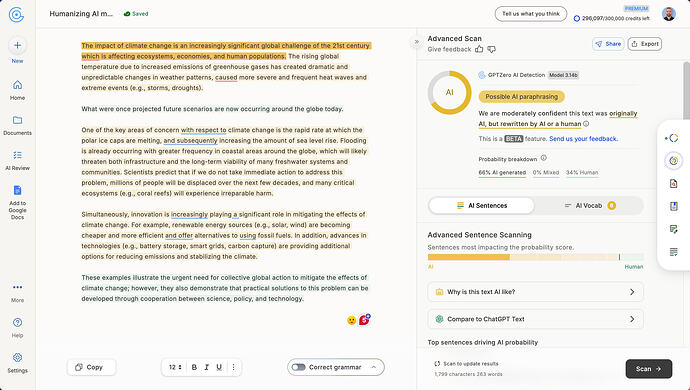
Task: Open the user profile avatar
Action: pyautogui.click(x=669, y=14)
